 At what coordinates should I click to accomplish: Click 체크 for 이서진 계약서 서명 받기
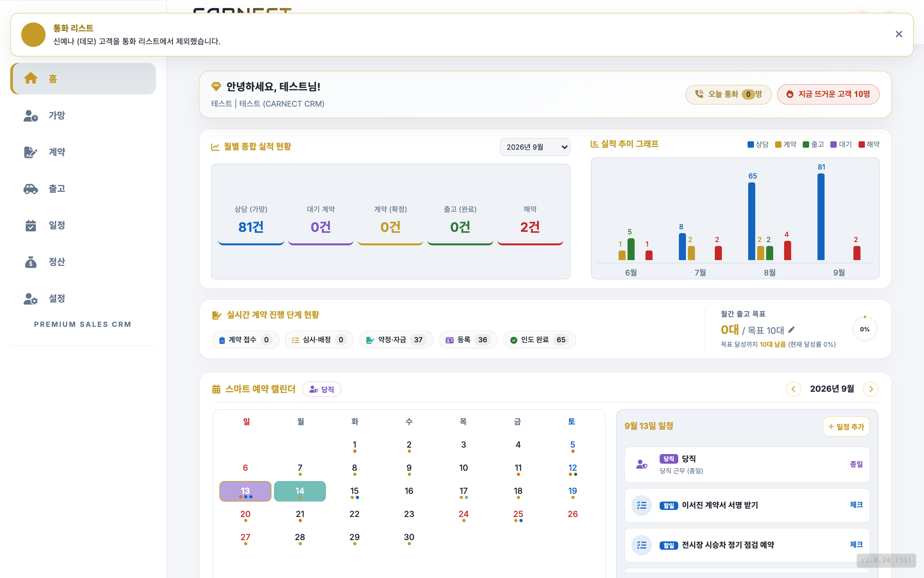856,504
